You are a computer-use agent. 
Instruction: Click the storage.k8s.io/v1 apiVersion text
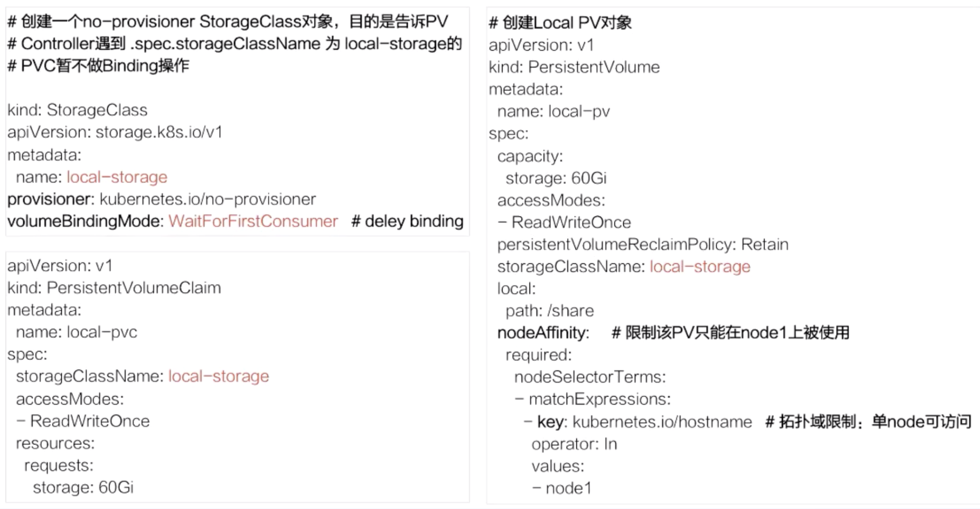[159, 132]
